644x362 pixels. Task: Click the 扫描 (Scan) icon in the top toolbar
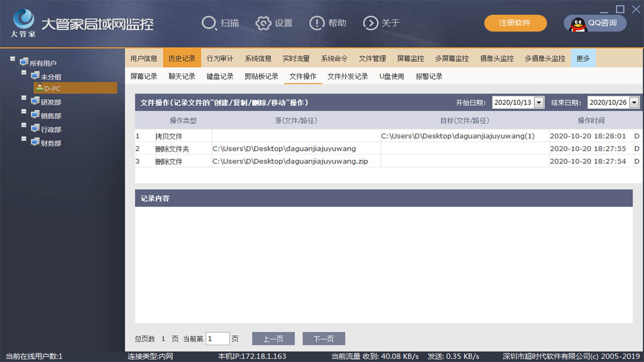(x=209, y=23)
